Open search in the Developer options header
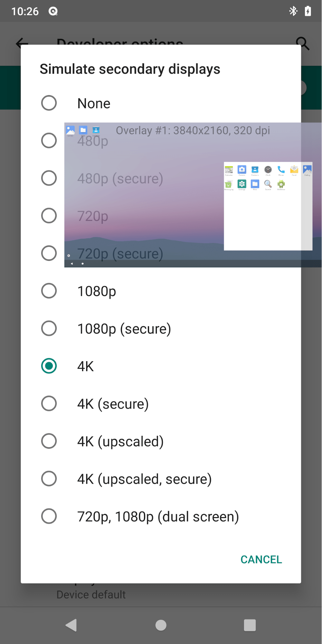 pyautogui.click(x=302, y=43)
